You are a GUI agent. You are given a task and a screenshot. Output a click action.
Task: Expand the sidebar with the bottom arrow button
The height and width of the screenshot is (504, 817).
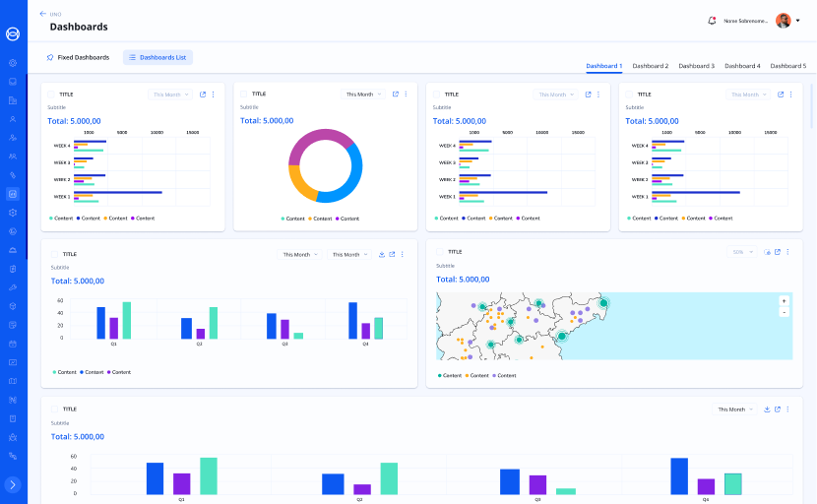pyautogui.click(x=13, y=484)
